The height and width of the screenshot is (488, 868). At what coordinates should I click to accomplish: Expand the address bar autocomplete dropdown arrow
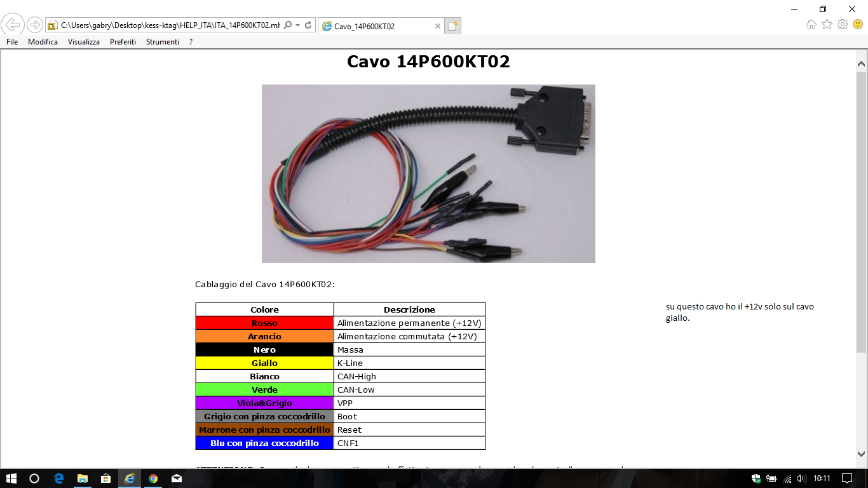[x=298, y=25]
